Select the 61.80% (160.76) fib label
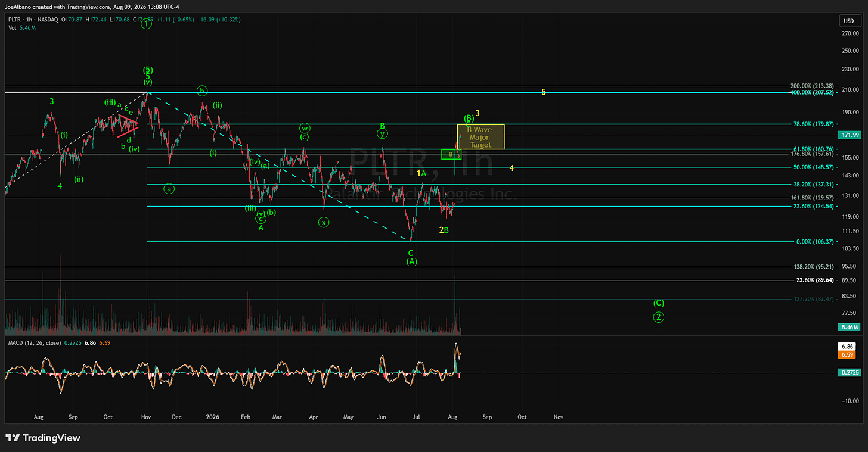Viewport: 868px width, 452px height. [813, 149]
